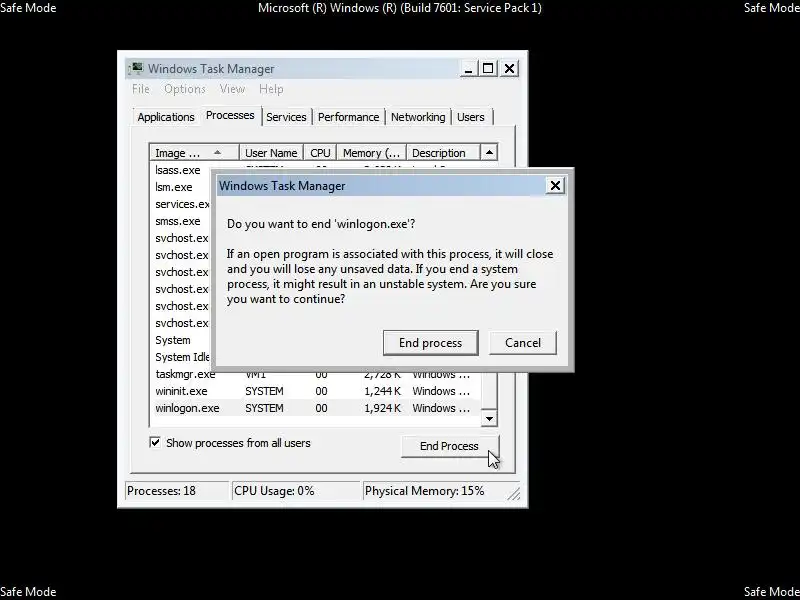Maximize the Task Manager window
This screenshot has width=800, height=600.
(488, 68)
